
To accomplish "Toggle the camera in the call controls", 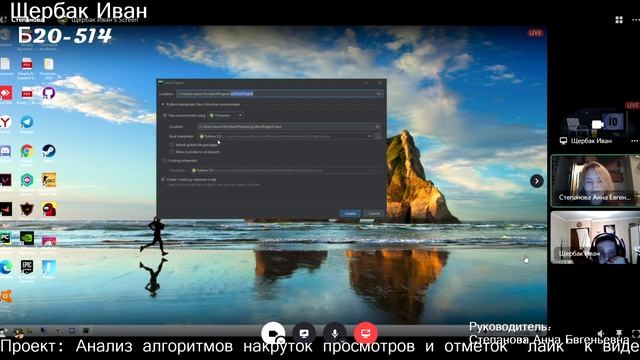I will pyautogui.click(x=273, y=334).
